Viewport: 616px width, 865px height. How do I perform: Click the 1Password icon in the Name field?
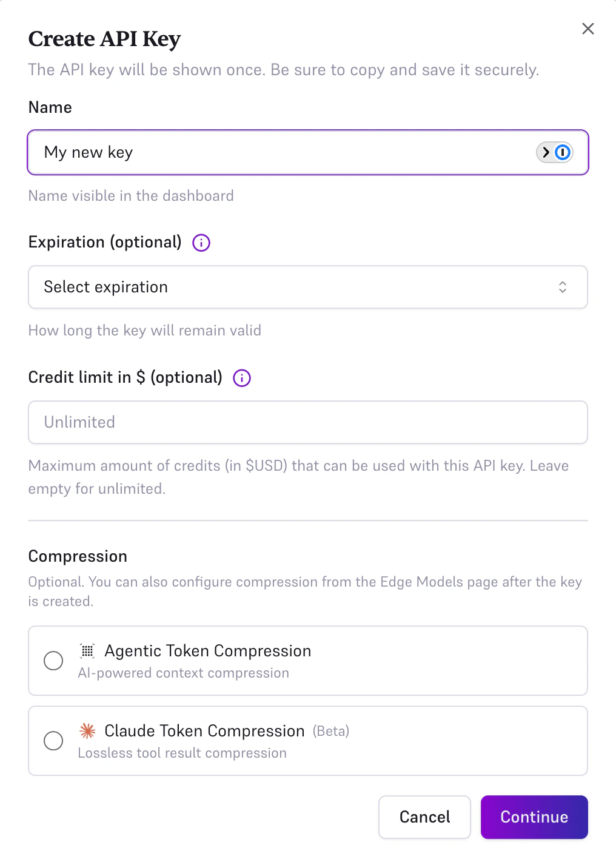562,152
